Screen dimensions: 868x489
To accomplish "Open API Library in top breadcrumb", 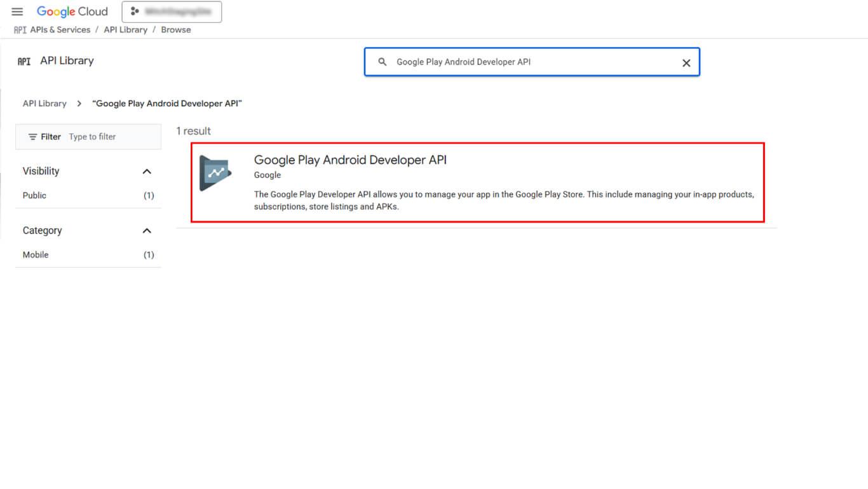I will pyautogui.click(x=125, y=30).
